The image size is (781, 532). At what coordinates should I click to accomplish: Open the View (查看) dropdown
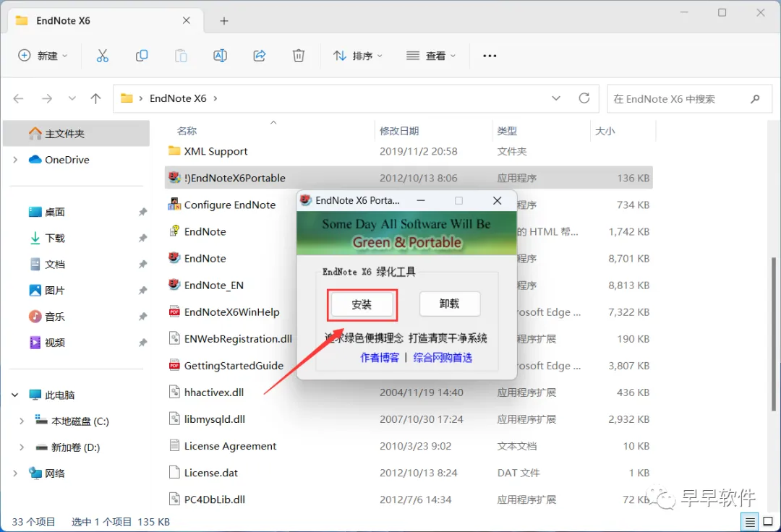coord(431,56)
